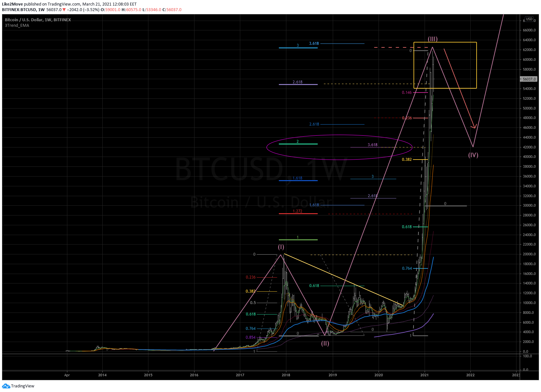Click the red 1.272 extension label
This screenshot has height=392, width=541.
[297, 211]
